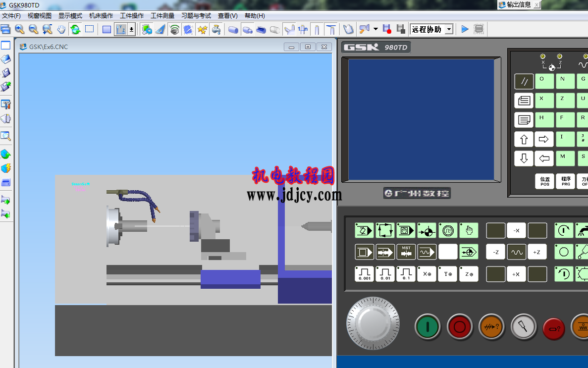Viewport: 588px width, 368px height.
Task: Click the first blue cylinder workpiece icon
Action: [x=233, y=29]
